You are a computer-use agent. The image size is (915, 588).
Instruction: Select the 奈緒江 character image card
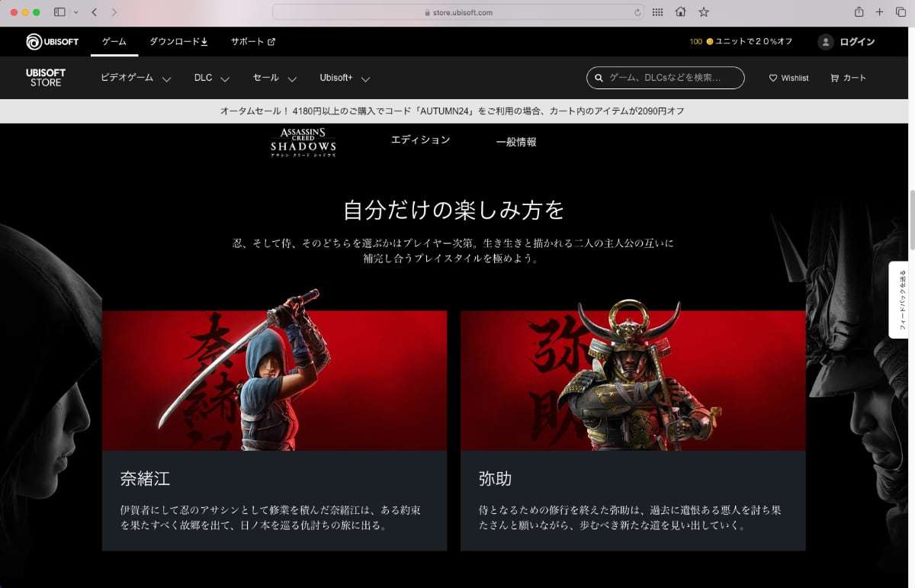[274, 380]
